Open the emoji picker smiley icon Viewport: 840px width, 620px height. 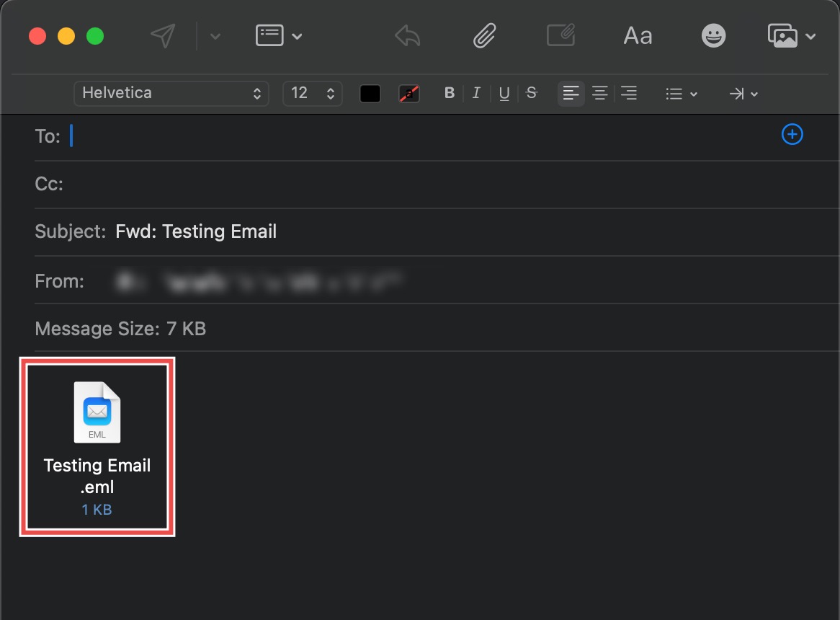pyautogui.click(x=713, y=36)
